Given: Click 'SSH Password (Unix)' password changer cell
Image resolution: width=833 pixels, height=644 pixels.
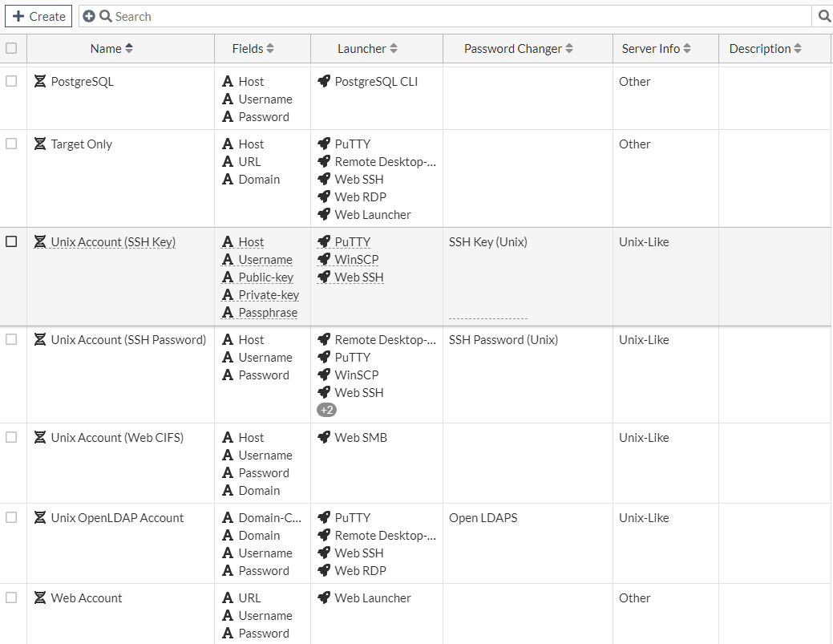Looking at the screenshot, I should [x=503, y=339].
